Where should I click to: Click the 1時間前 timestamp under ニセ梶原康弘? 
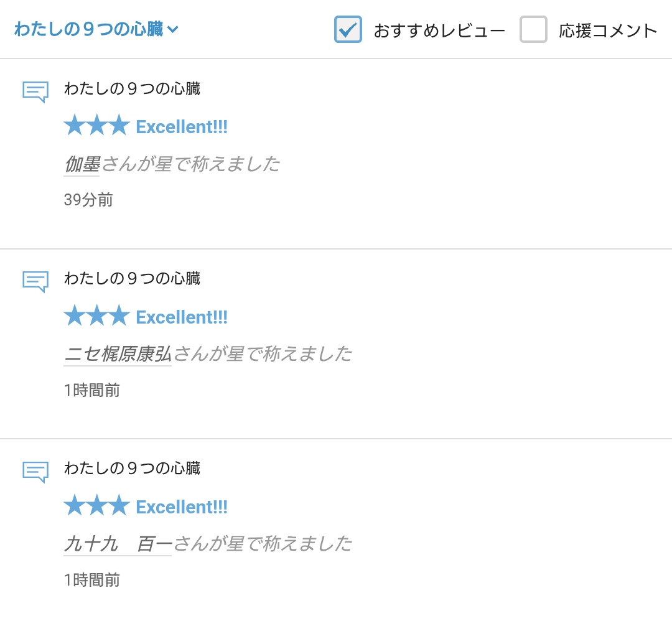click(91, 390)
